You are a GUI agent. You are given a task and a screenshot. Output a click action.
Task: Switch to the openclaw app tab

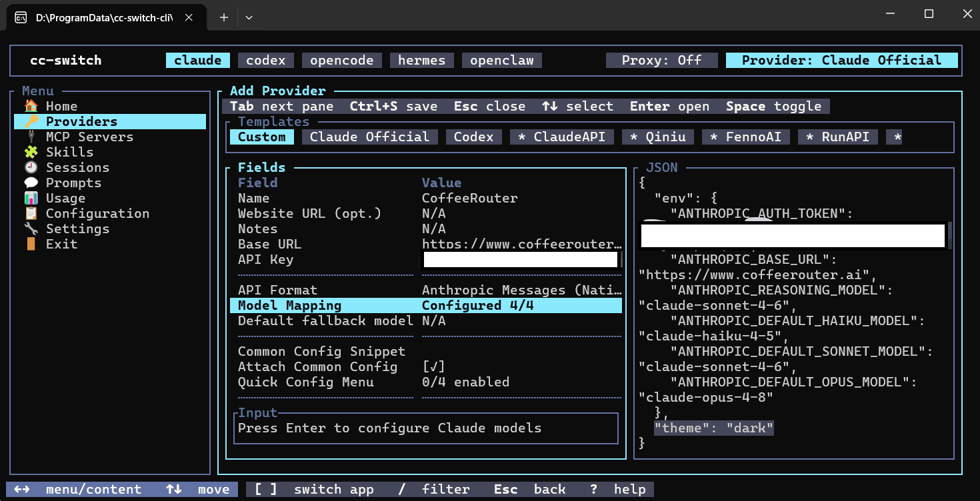coord(502,60)
